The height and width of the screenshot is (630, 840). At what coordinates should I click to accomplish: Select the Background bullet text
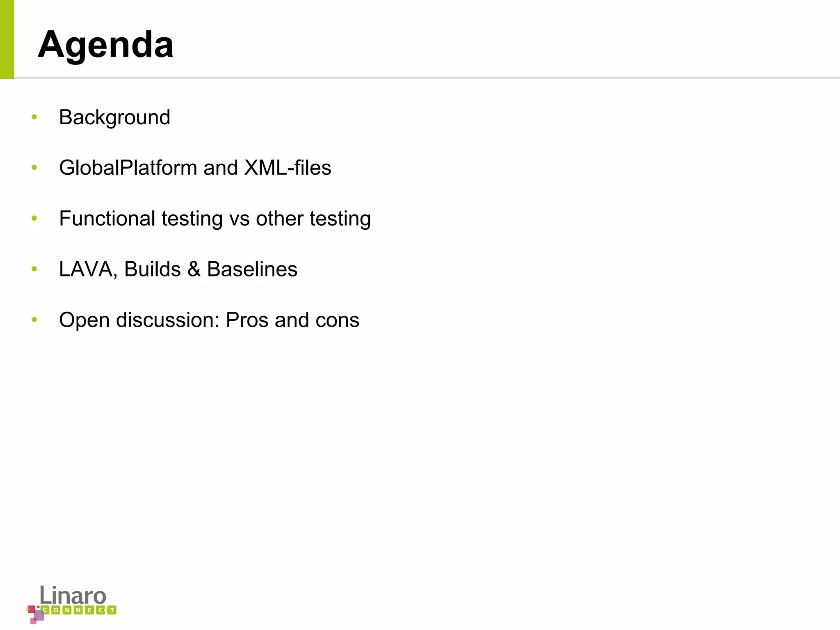114,118
